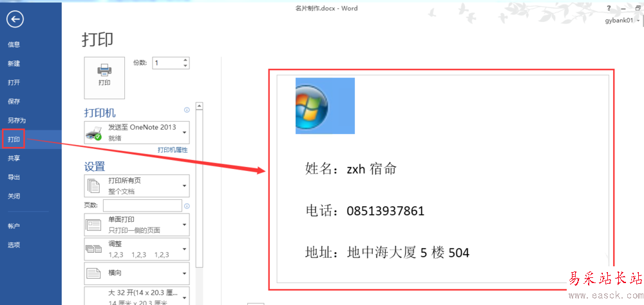Click 关闭 in the left menu

tap(14, 196)
